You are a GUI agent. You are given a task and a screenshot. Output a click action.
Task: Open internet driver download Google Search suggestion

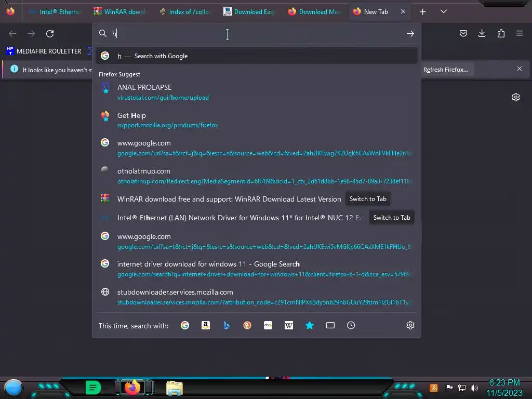(x=257, y=269)
